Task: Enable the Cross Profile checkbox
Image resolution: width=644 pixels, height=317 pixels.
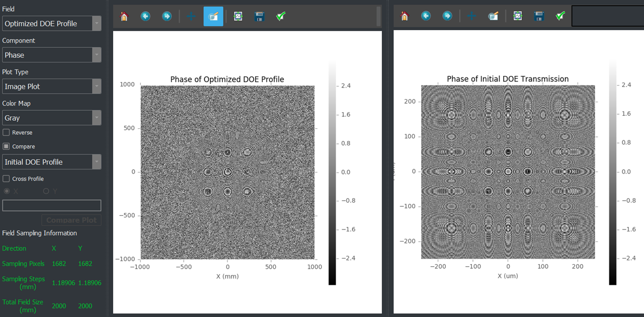Action: (6, 179)
